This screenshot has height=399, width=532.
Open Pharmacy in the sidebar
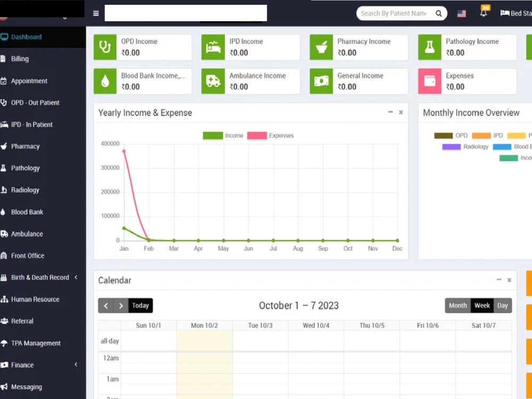click(x=43, y=146)
